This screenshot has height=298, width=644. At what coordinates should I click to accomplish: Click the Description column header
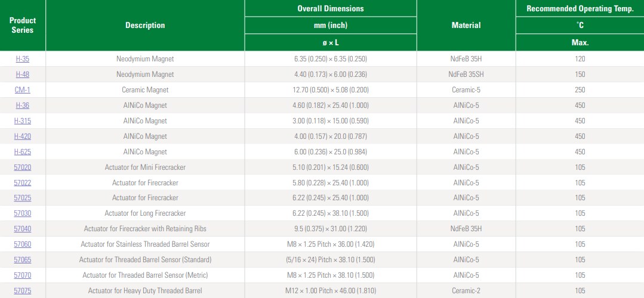145,26
